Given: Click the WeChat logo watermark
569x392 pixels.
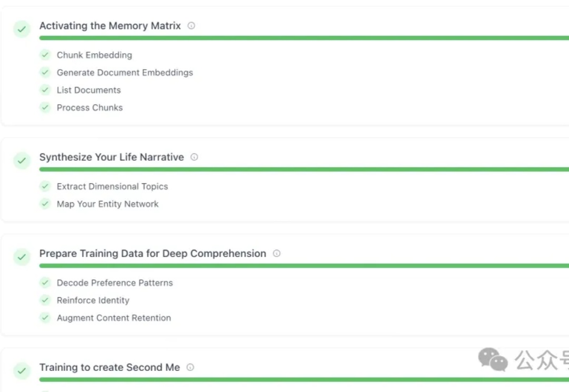Looking at the screenshot, I should click(493, 359).
